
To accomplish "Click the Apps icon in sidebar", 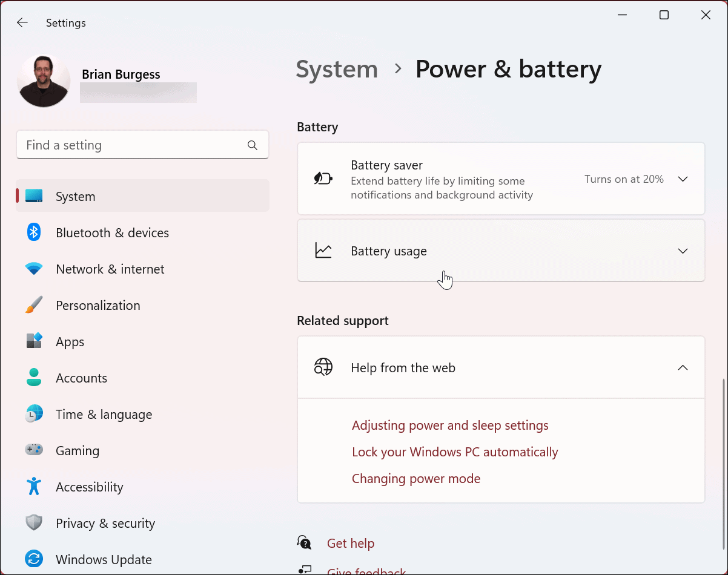I will pos(34,341).
